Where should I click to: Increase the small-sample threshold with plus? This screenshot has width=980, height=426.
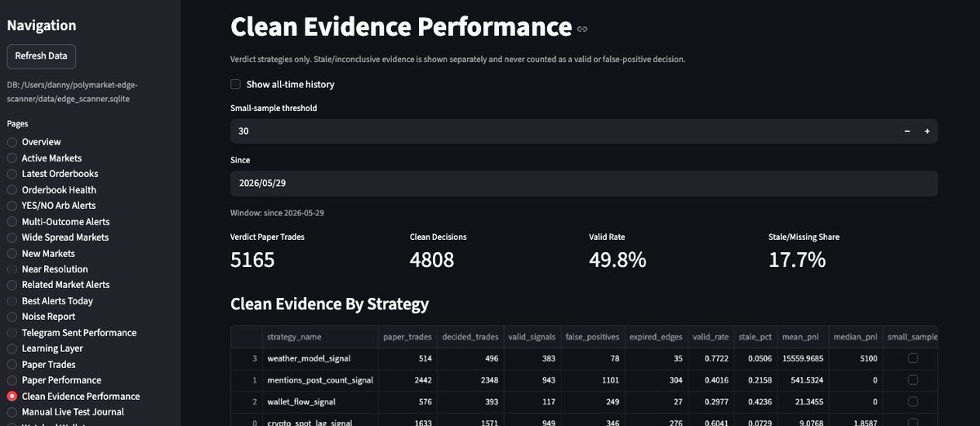(927, 131)
